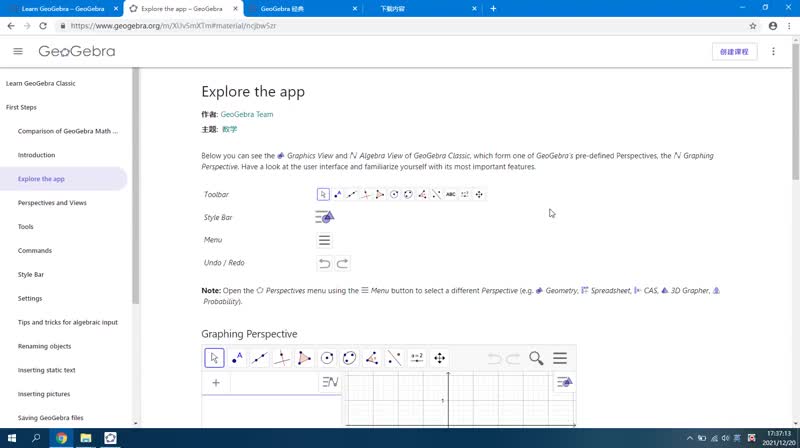Click the applet Redo arrow
Screen dimensions: 800x448
tap(513, 359)
